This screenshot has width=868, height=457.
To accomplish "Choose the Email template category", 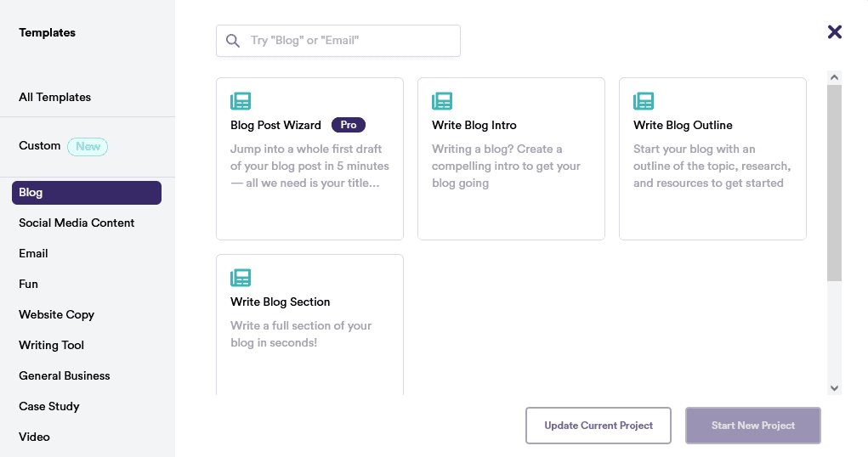I will point(34,253).
